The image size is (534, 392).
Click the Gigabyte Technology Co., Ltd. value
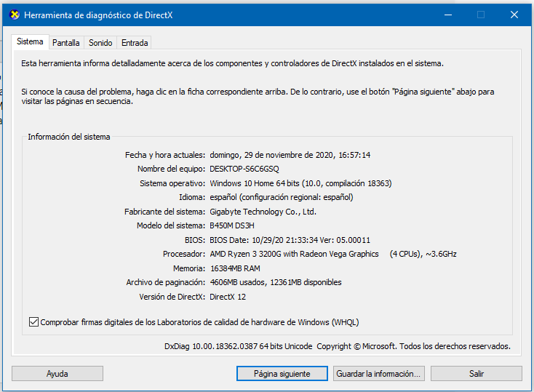point(263,212)
